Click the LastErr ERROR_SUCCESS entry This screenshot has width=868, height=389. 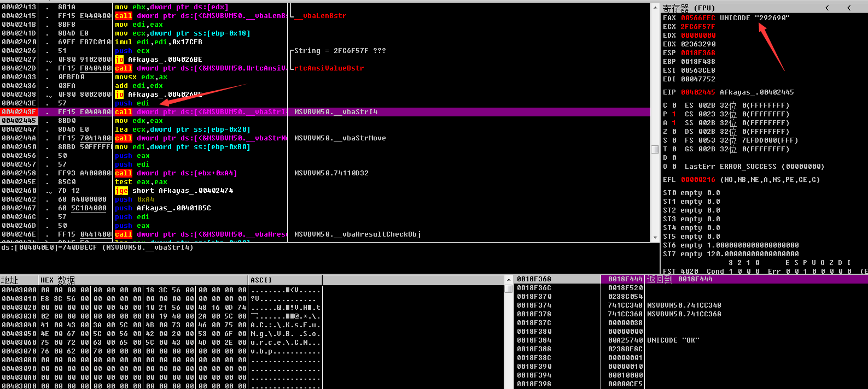coord(754,167)
